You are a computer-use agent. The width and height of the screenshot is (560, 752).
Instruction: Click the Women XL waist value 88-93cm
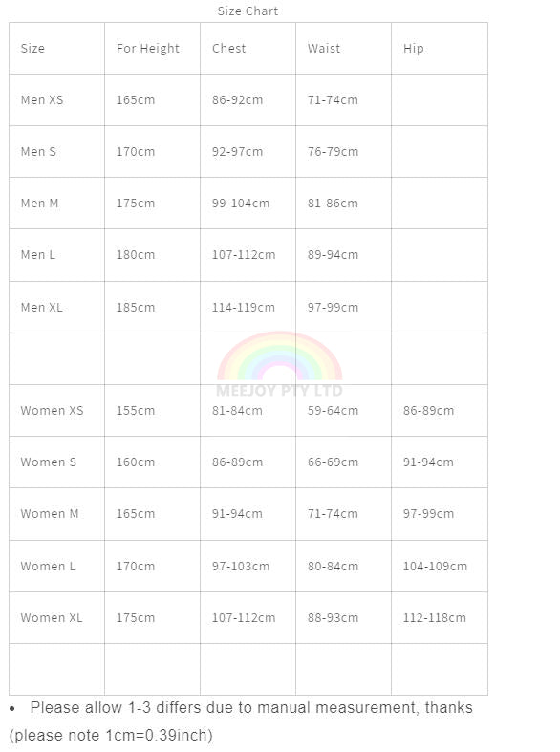tap(333, 617)
